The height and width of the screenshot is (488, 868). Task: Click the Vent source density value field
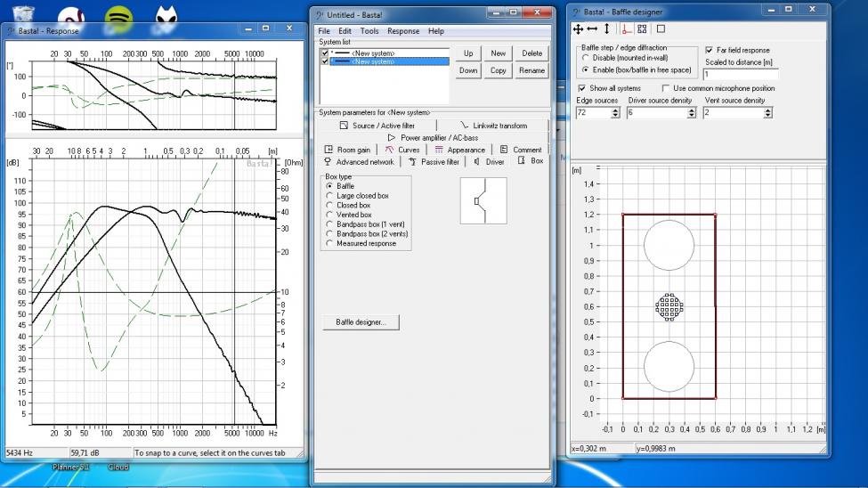pos(733,112)
